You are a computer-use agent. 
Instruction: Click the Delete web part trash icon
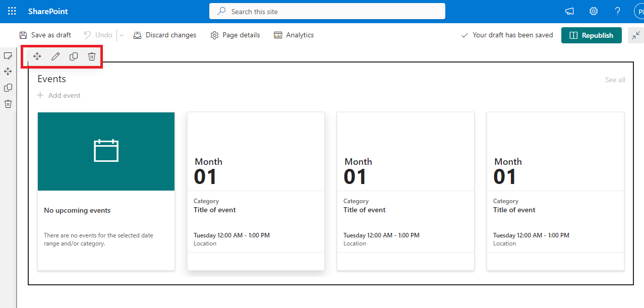coord(92,56)
